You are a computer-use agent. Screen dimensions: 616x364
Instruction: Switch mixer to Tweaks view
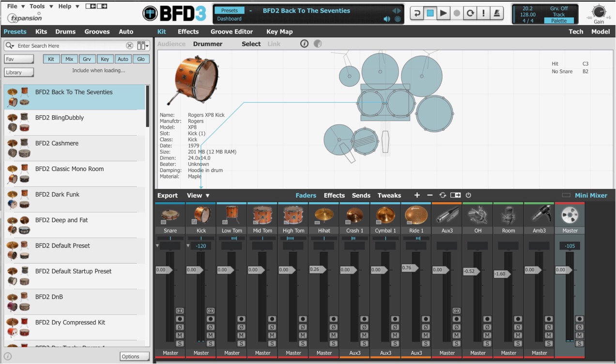click(x=389, y=196)
